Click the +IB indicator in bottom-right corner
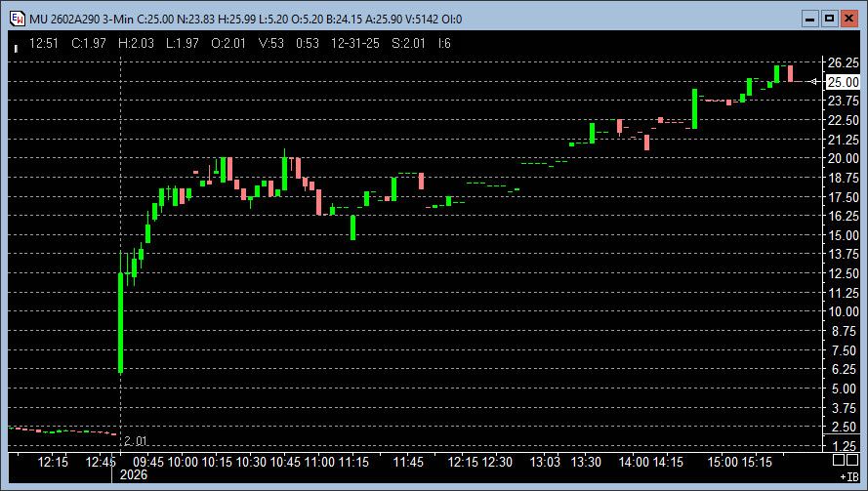This screenshot has width=868, height=491. pyautogui.click(x=848, y=477)
